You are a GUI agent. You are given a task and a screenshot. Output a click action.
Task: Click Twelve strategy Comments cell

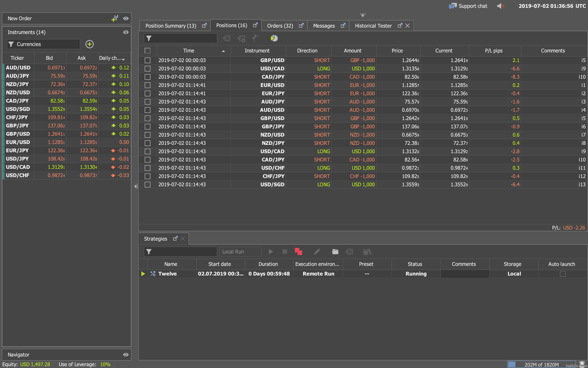pos(465,274)
